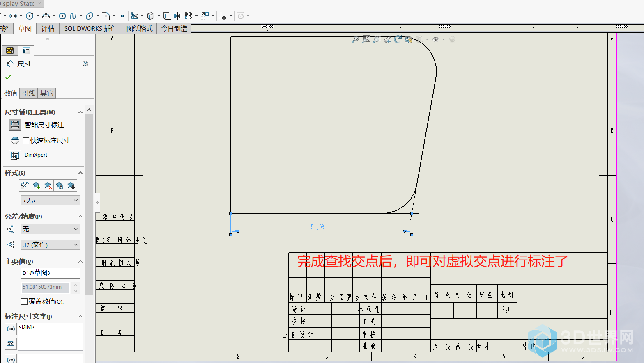Click the 3D drawing view icon
Image resolution: width=644 pixels, height=363 pixels.
click(x=408, y=39)
